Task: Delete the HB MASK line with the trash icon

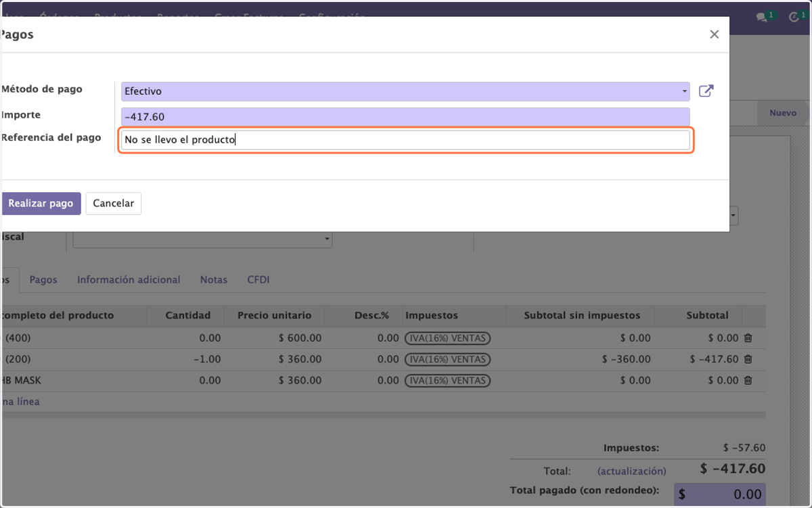Action: [x=748, y=381]
